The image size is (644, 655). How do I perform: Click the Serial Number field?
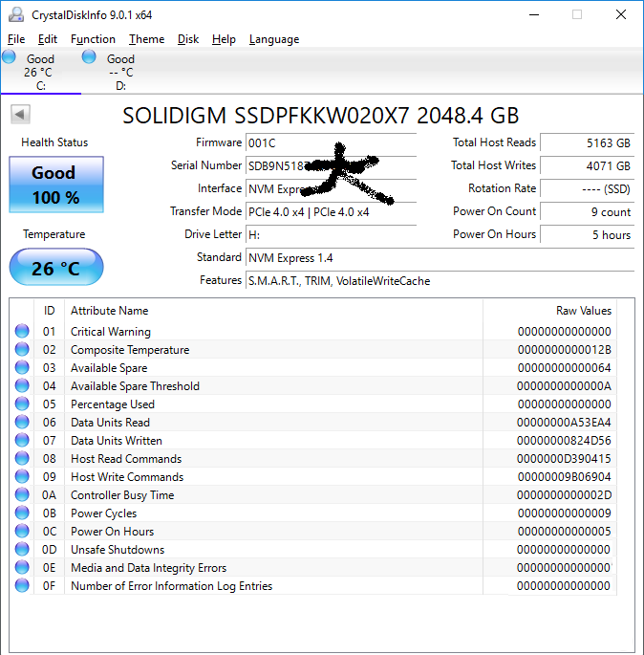(x=331, y=165)
